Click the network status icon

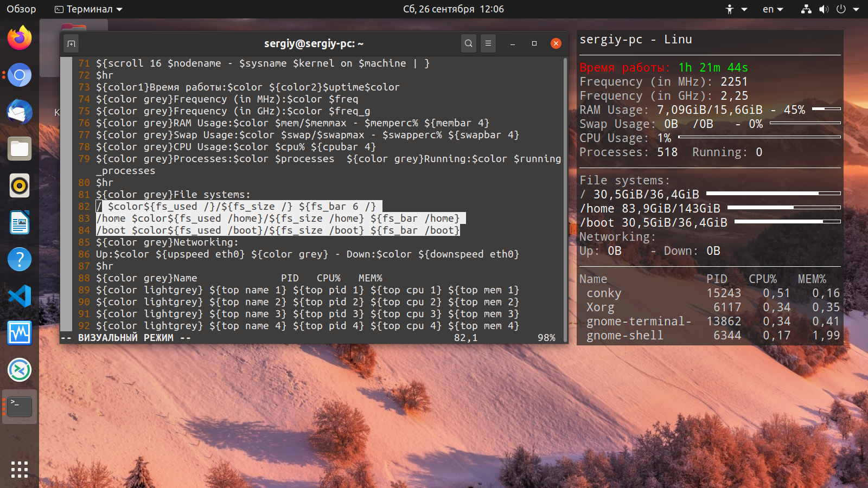pyautogui.click(x=806, y=9)
